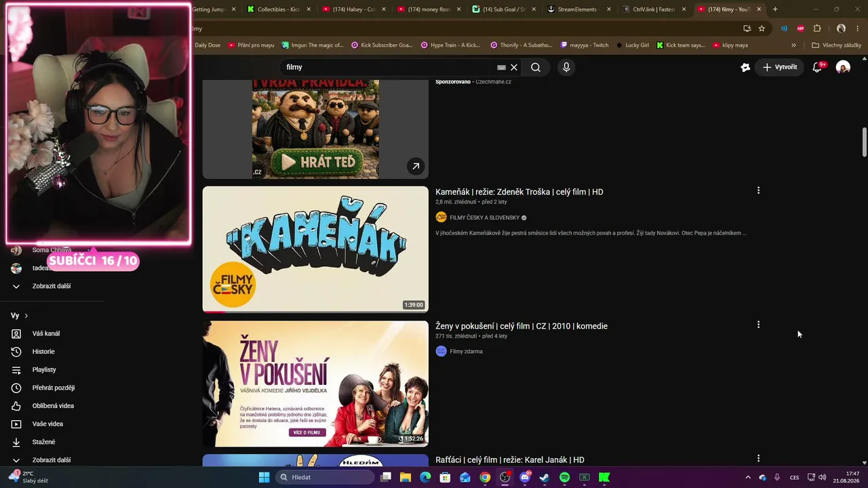The image size is (868, 488).
Task: Open Steam from the taskbar
Action: 545,477
